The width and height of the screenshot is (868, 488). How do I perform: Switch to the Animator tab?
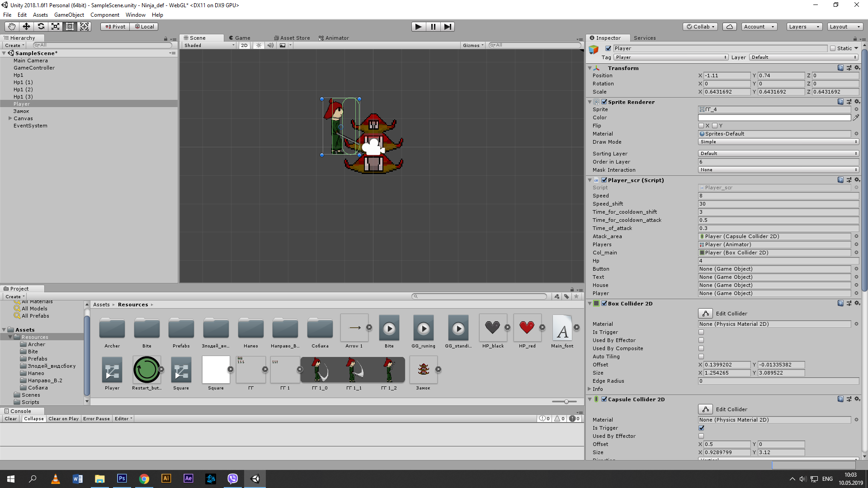coord(334,38)
